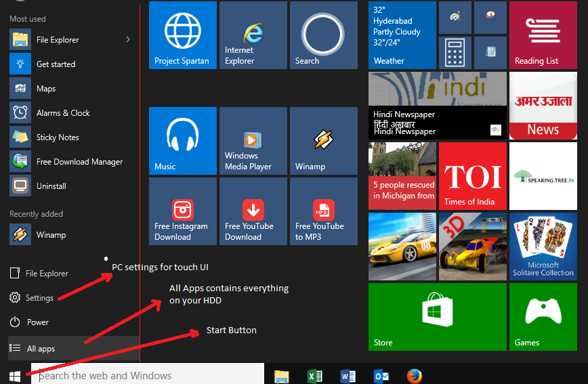Launch the Paint small tile
This screenshot has width=588, height=384.
tap(455, 18)
